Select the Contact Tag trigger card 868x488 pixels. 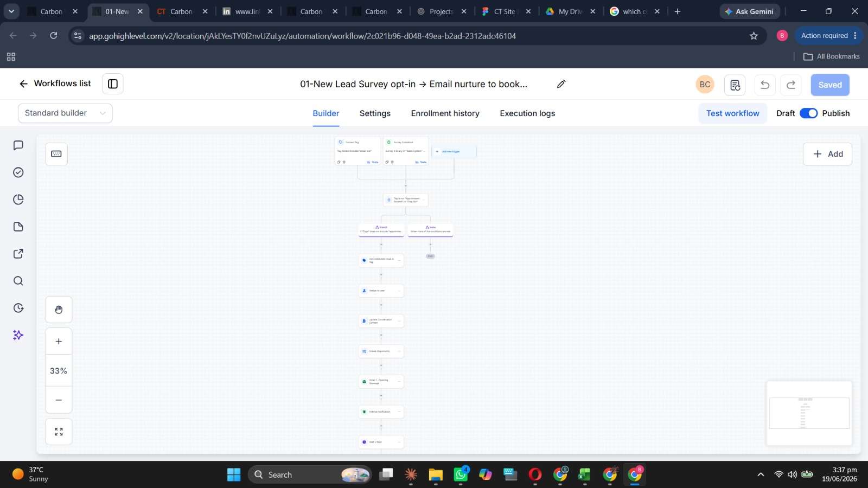click(x=358, y=151)
